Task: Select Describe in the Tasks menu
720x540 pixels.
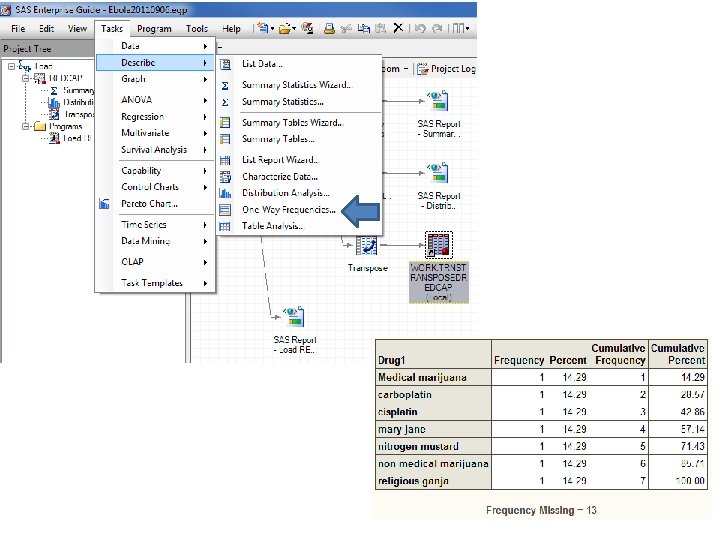Action: click(155, 62)
